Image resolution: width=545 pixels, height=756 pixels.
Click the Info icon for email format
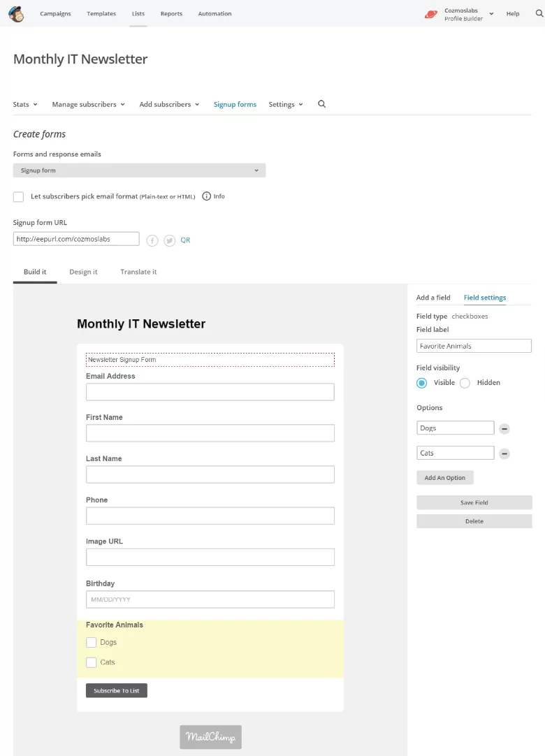point(206,196)
